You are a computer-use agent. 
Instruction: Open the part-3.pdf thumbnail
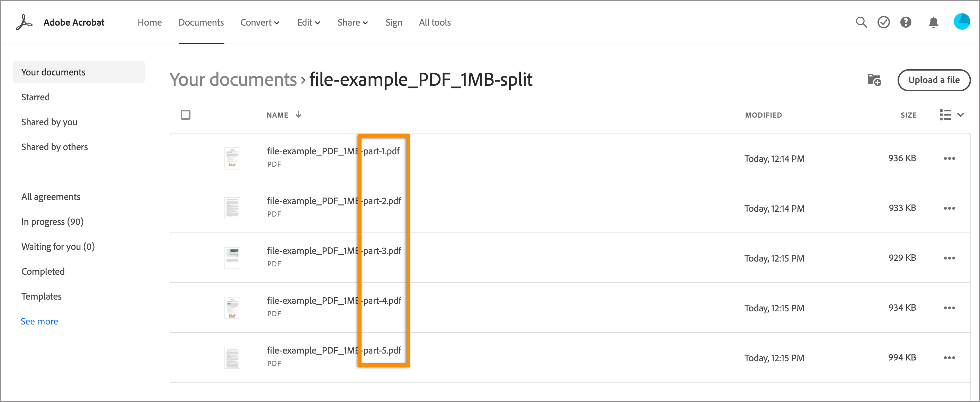coord(232,258)
